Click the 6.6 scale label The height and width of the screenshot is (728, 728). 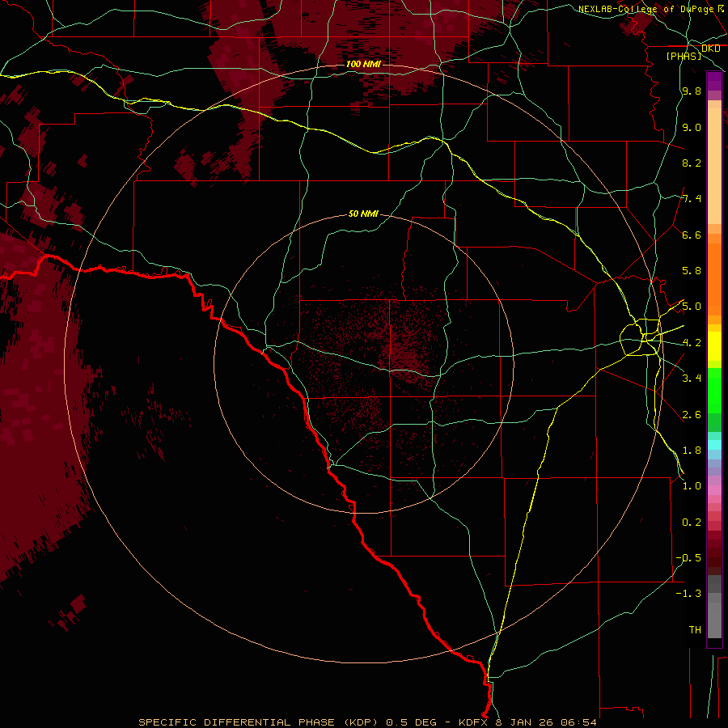tap(692, 235)
